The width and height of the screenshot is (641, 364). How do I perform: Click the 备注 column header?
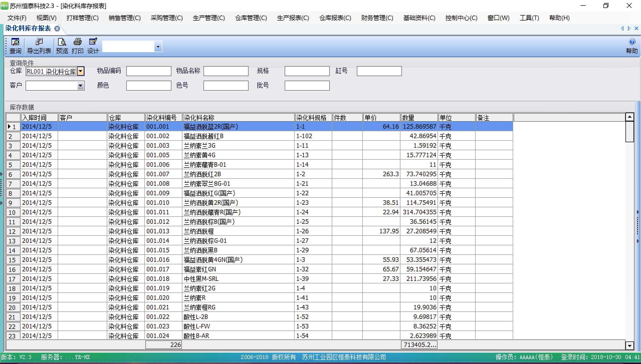[494, 117]
